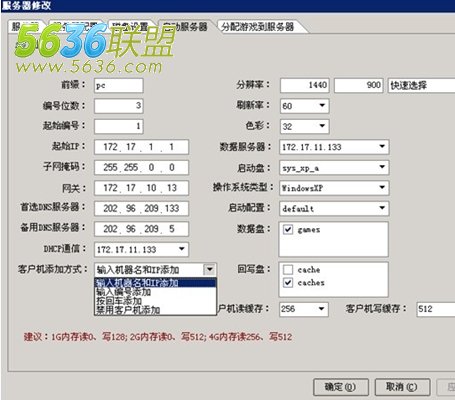Open the 色彩 color depth dropdown
Screen dimensions: 455x400
click(305, 126)
